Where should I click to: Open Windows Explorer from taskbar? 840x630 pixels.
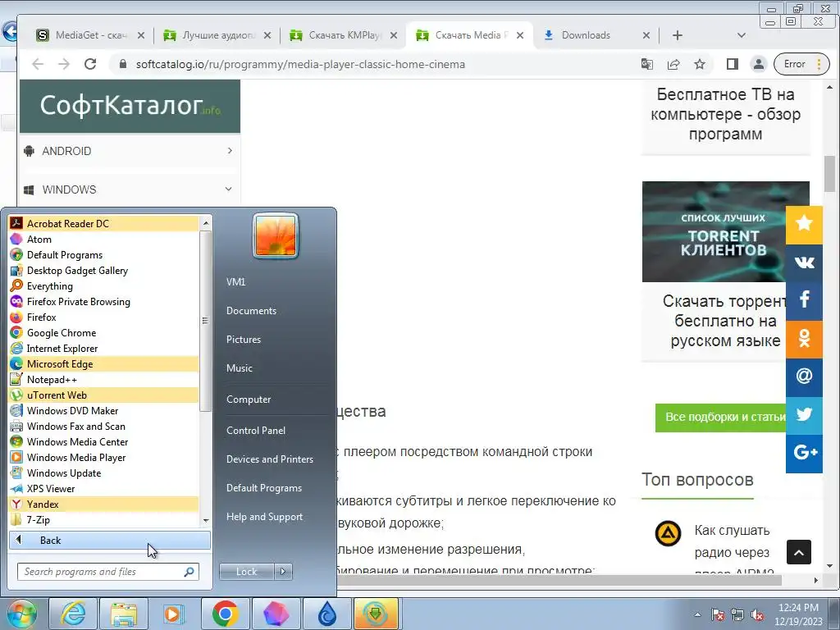point(124,614)
